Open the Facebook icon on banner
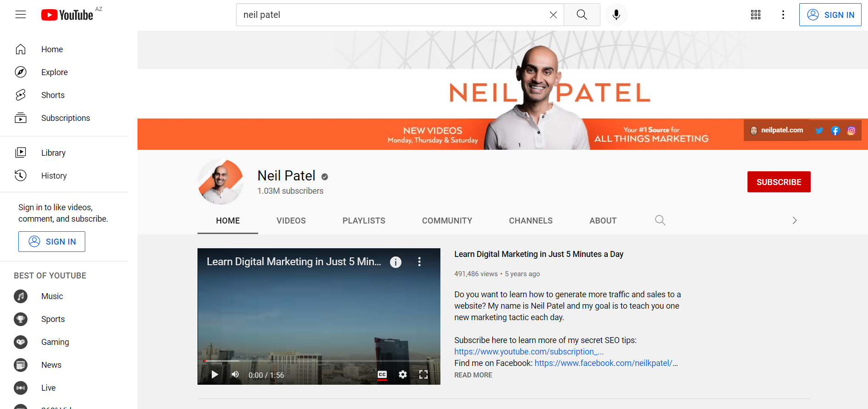This screenshot has height=409, width=868. (x=835, y=131)
